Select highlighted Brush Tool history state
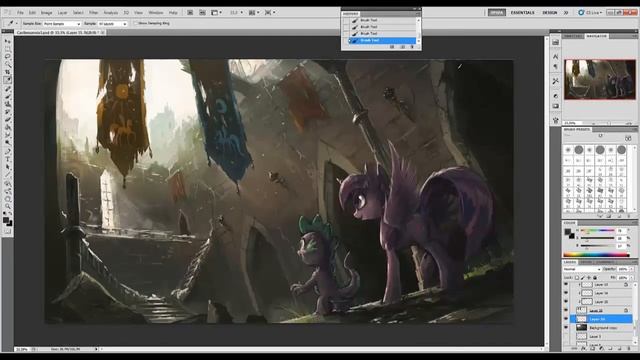 (382, 40)
